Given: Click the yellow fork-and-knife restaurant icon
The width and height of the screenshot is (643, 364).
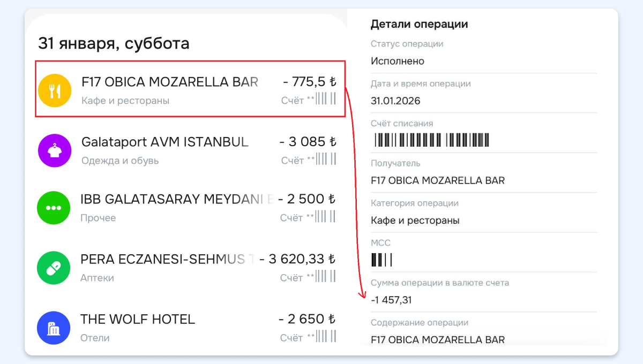Looking at the screenshot, I should pos(55,91).
